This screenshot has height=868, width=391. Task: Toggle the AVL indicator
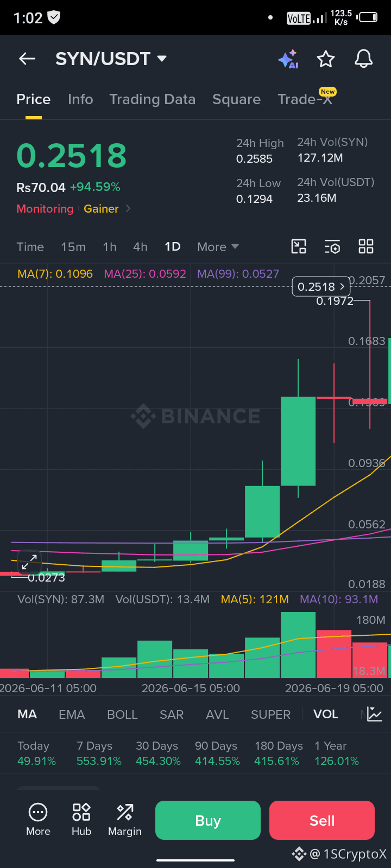(217, 714)
